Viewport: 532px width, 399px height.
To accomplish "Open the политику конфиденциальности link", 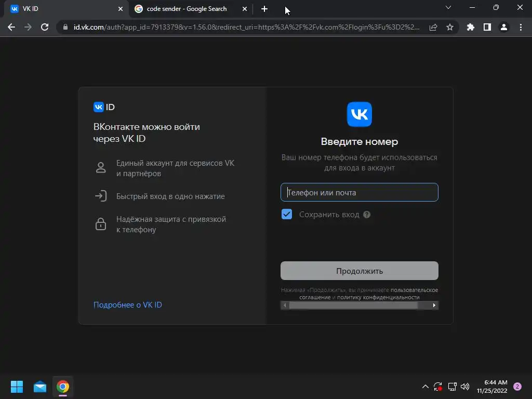I will 378,297.
